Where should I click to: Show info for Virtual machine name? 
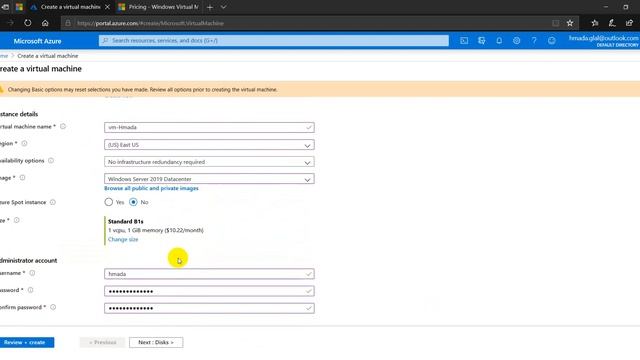(x=63, y=127)
